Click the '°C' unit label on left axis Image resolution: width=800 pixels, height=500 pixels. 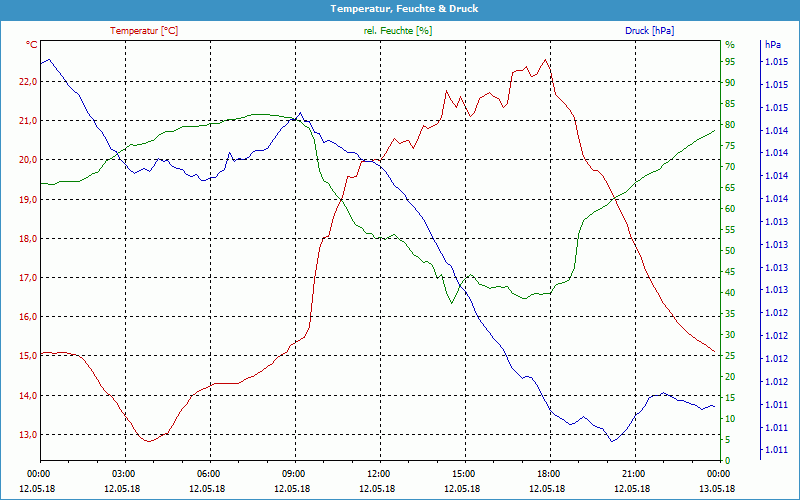point(32,45)
